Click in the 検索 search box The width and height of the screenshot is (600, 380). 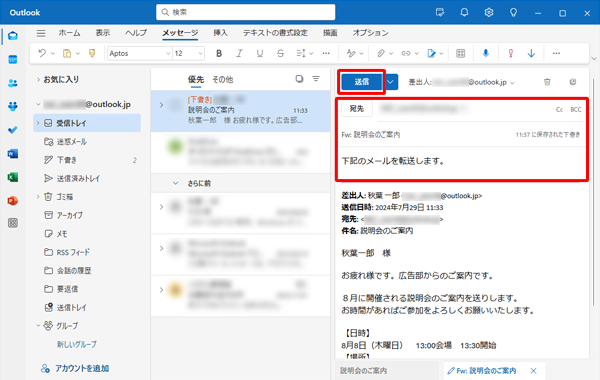pos(246,12)
